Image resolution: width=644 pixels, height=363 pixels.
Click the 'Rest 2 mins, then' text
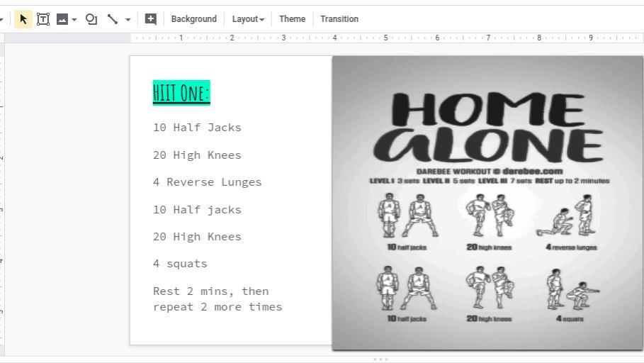click(211, 291)
